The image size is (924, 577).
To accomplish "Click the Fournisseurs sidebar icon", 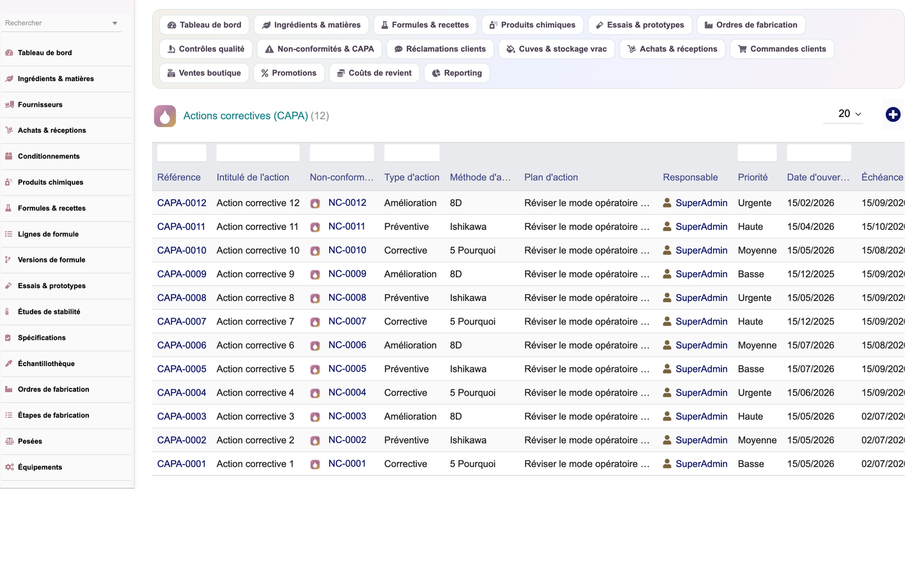I will click(9, 105).
